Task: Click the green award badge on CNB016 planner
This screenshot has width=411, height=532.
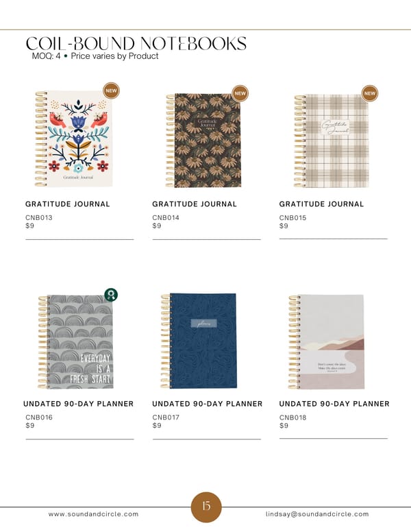Action: pos(111,295)
